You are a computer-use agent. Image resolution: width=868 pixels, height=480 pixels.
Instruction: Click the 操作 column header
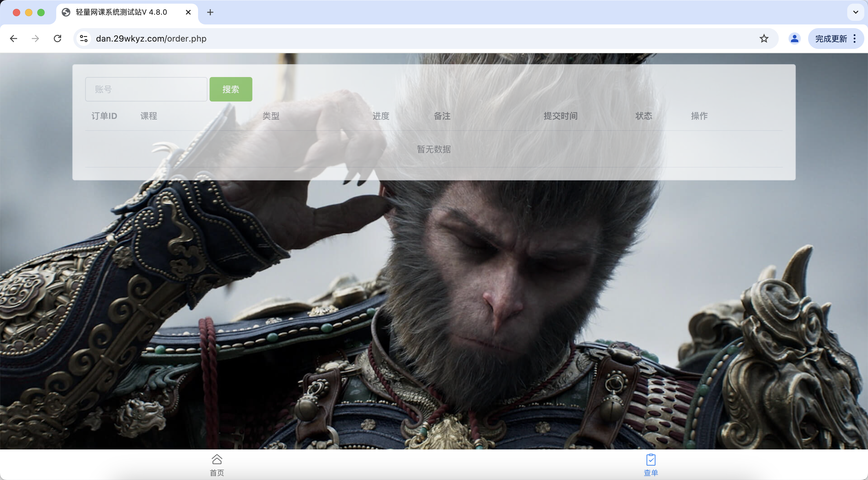click(x=700, y=116)
